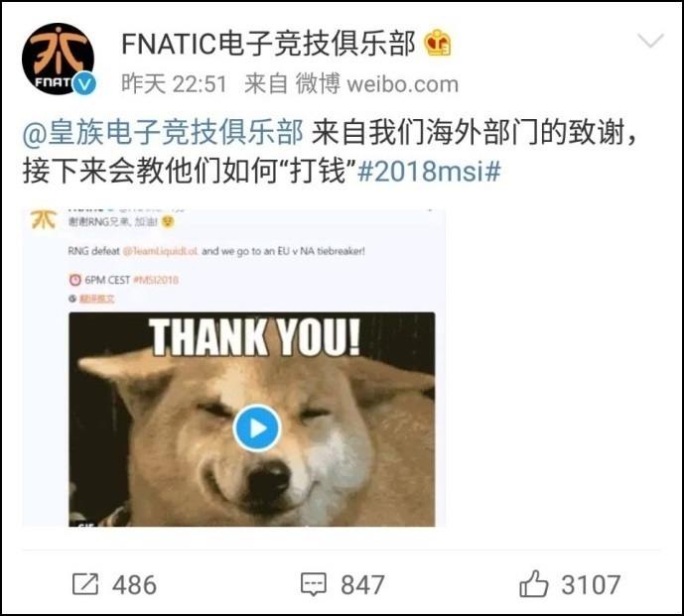Click the #MSI2018 hashtag in the tweet
This screenshot has height=616, width=684.
point(155,280)
